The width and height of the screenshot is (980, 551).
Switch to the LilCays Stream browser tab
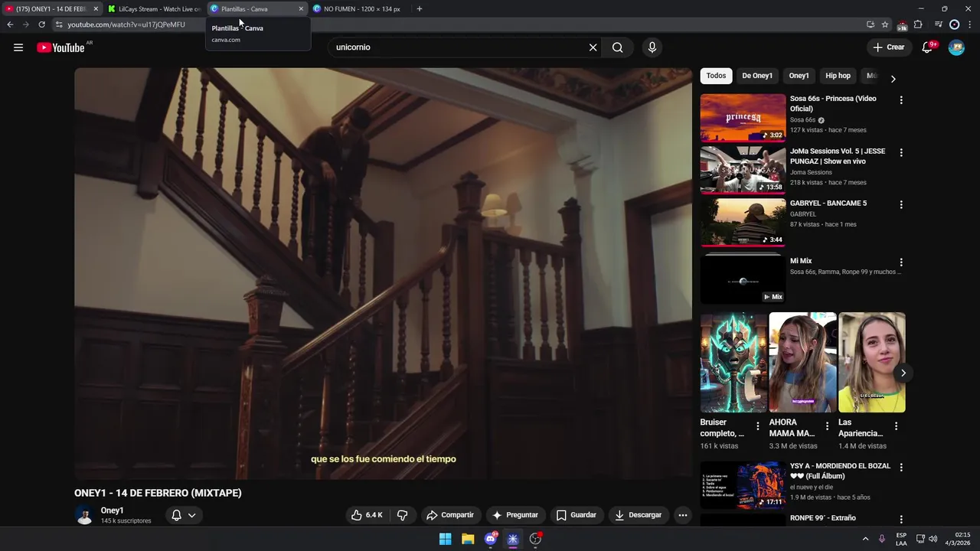(x=154, y=9)
